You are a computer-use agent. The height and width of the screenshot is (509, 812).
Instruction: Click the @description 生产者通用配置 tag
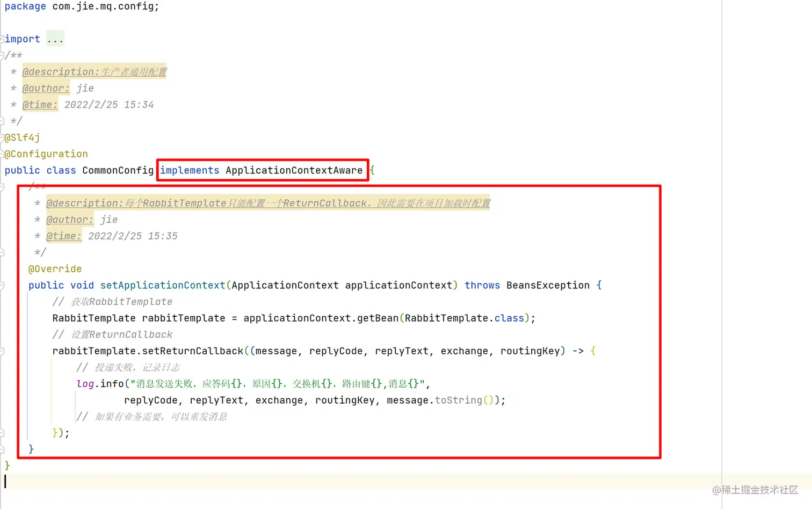pyautogui.click(x=95, y=72)
